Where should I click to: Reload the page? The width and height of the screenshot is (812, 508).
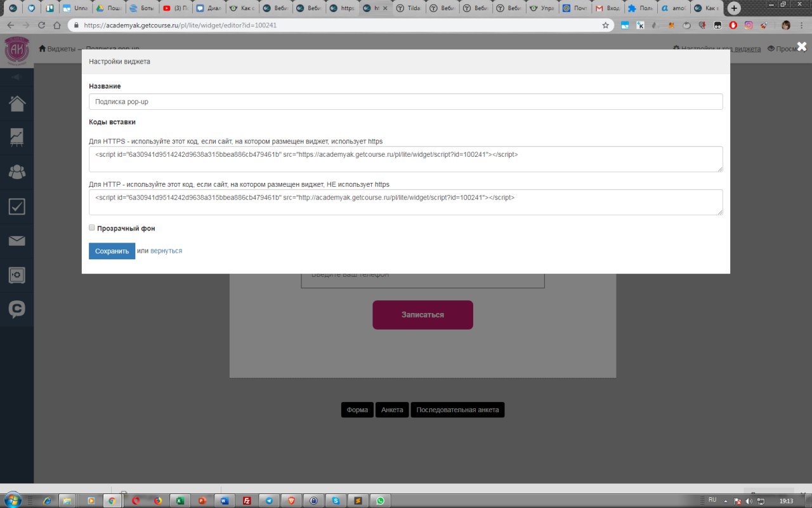click(x=42, y=25)
